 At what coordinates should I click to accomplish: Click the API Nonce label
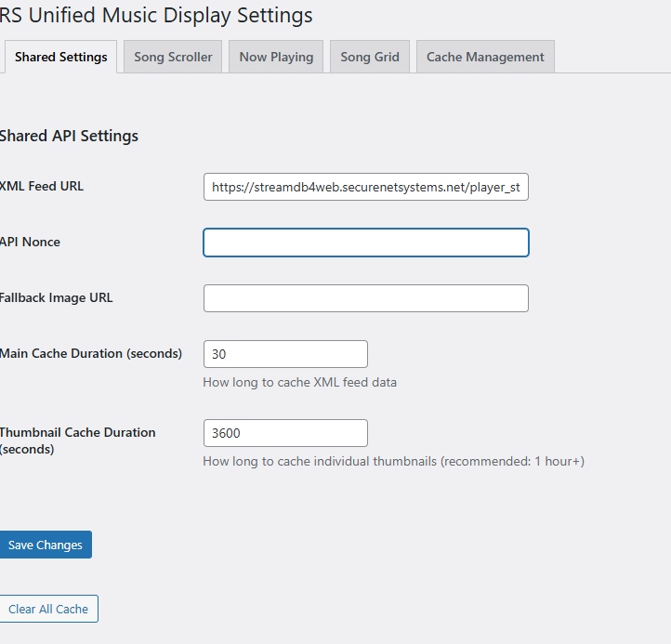tap(30, 242)
